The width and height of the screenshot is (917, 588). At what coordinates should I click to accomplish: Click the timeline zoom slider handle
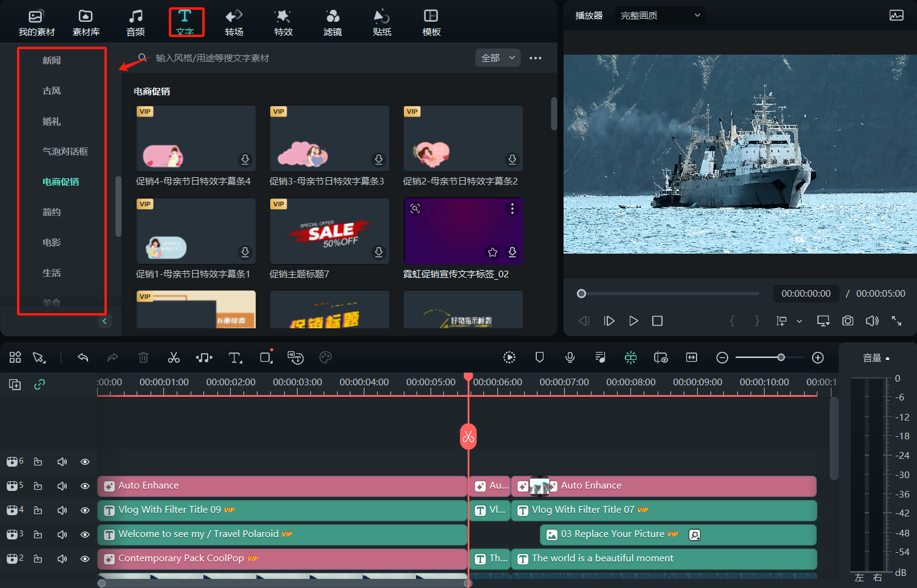coord(781,357)
